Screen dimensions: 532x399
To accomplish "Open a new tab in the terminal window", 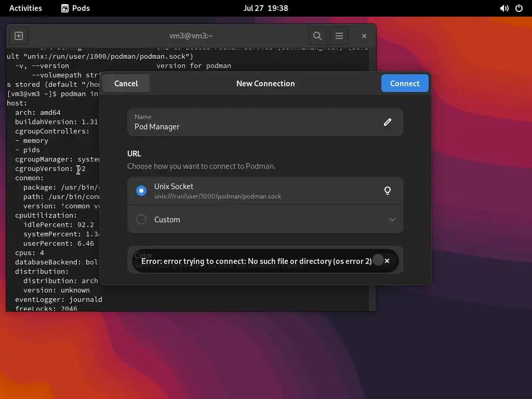I will click(19, 36).
